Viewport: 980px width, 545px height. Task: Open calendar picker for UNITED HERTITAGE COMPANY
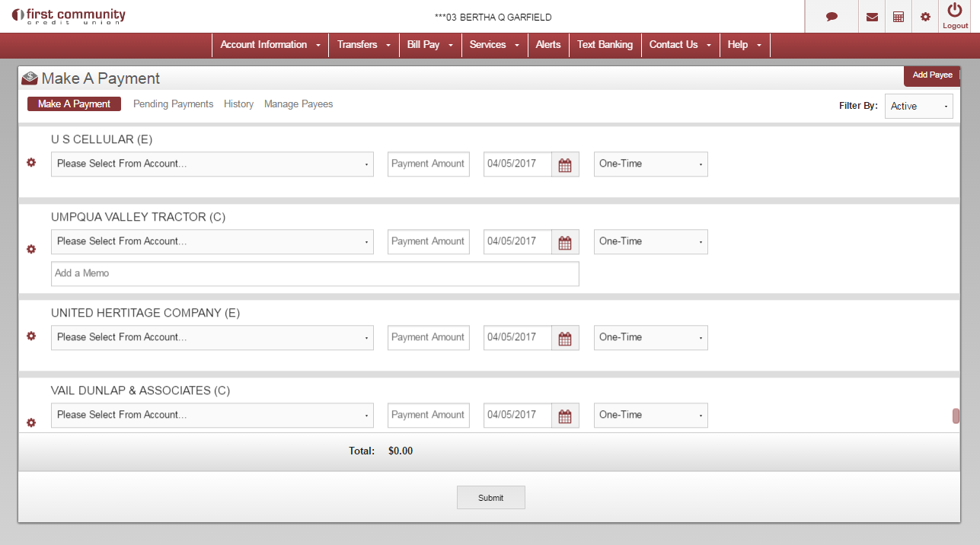[x=565, y=338]
